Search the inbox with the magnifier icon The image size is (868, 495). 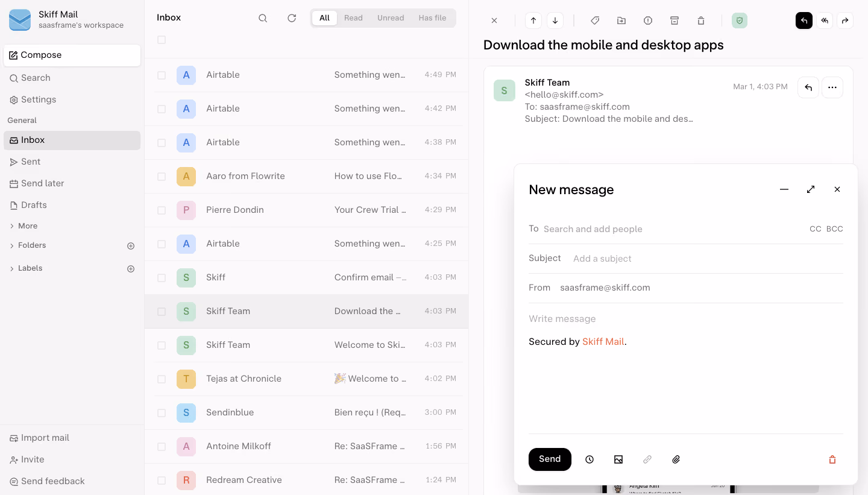pos(263,18)
